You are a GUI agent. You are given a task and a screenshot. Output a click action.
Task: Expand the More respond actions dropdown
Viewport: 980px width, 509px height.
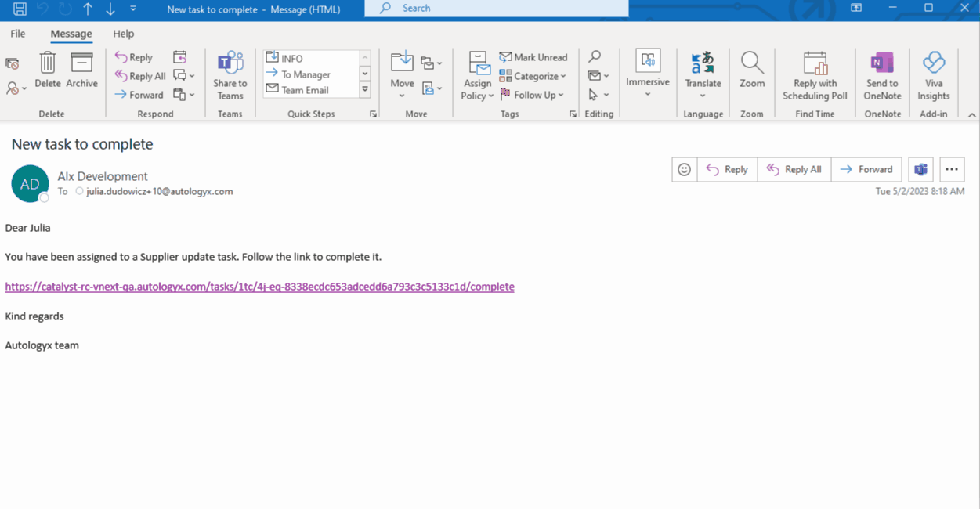point(184,95)
